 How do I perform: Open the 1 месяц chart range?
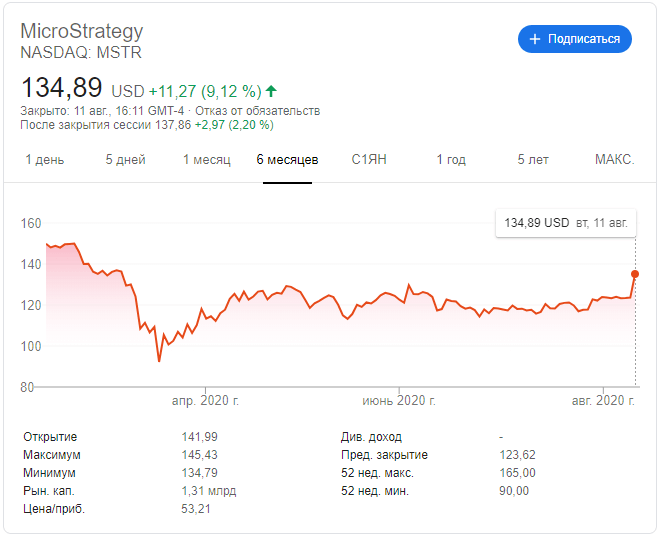click(x=207, y=160)
